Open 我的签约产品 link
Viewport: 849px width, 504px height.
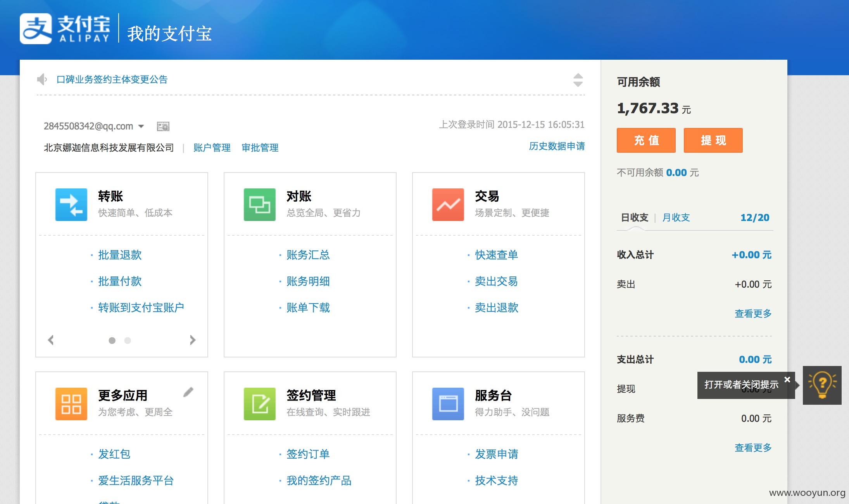click(319, 480)
